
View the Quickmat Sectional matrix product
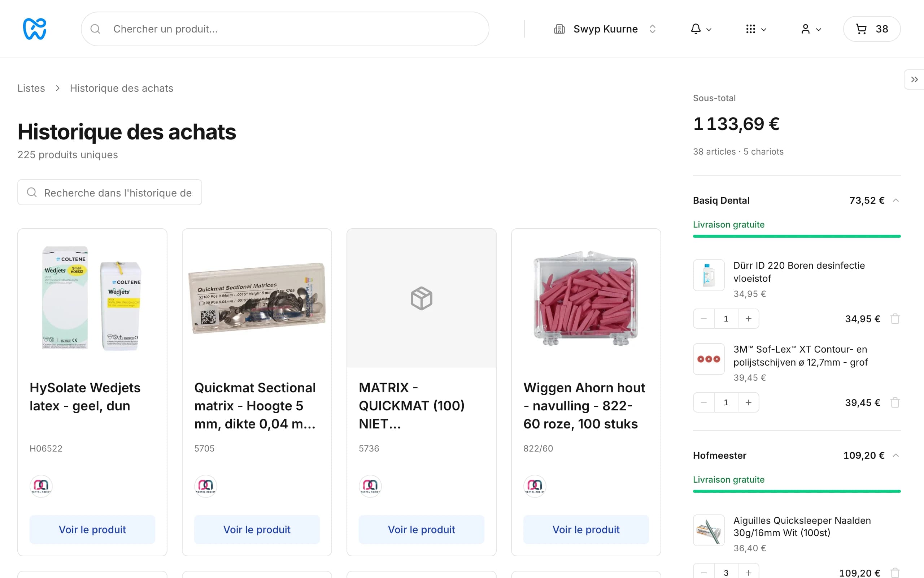(x=257, y=530)
